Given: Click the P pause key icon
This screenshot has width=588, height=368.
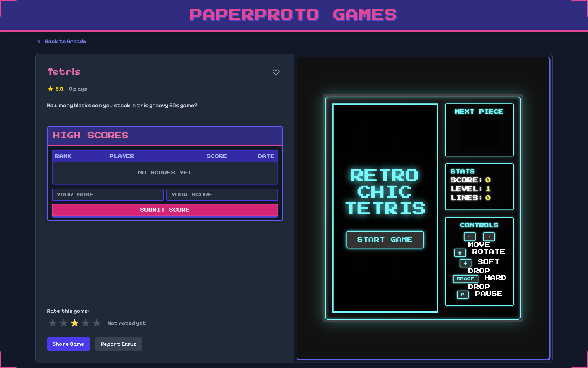Looking at the screenshot, I should coord(462,295).
